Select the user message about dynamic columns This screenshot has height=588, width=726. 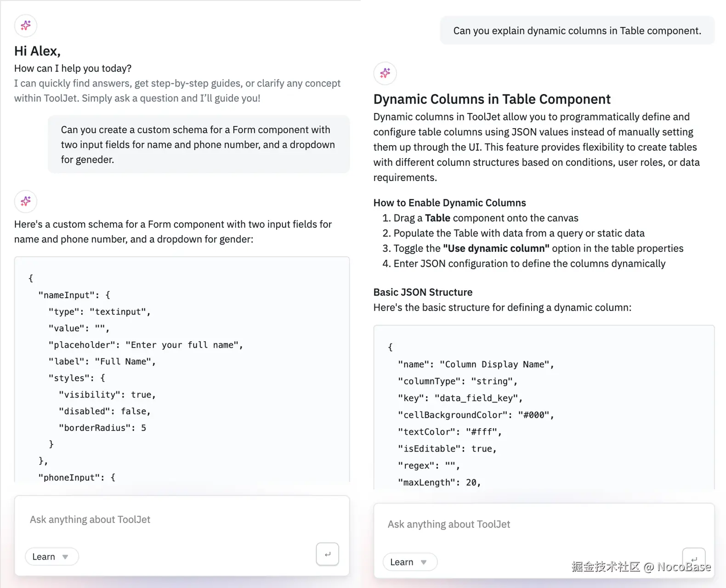coord(577,31)
